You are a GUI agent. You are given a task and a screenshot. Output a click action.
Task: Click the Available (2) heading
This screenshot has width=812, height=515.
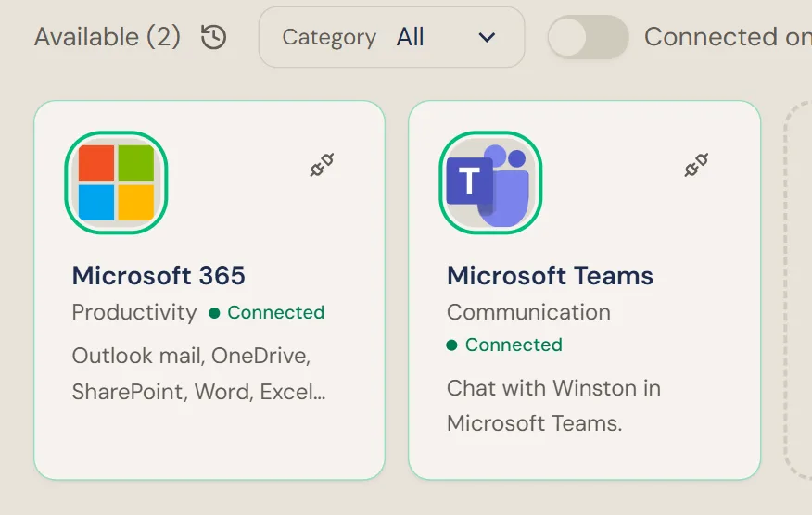tap(108, 37)
